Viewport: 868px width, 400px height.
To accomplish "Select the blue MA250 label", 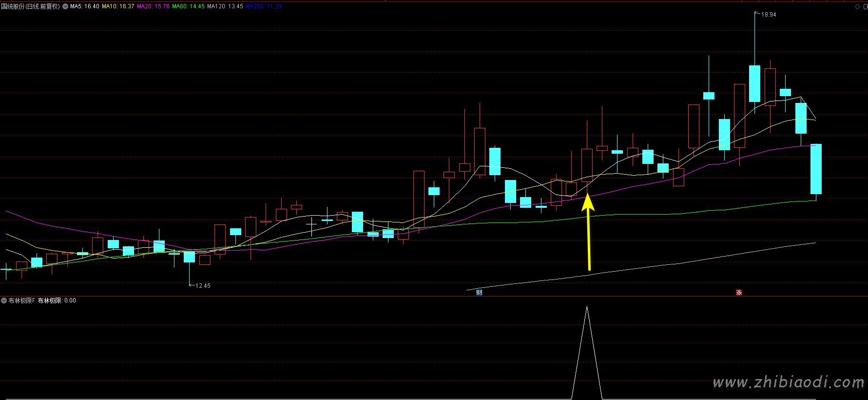I will pos(264,6).
